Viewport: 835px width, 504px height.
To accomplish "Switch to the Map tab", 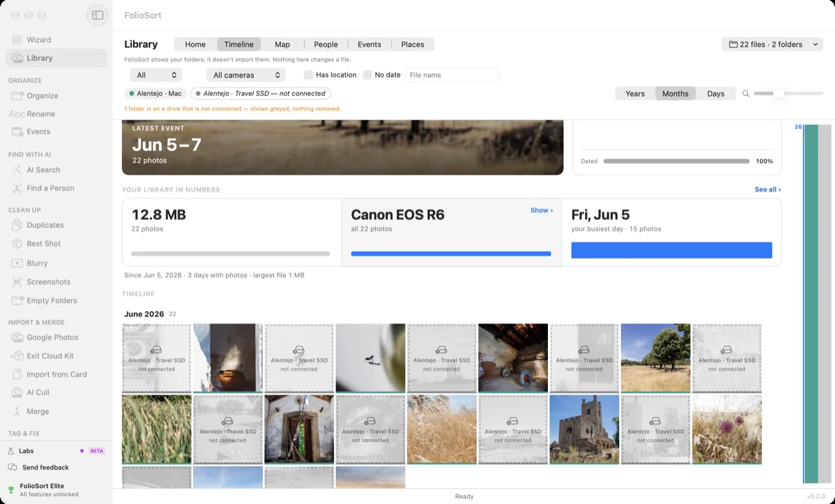I will tap(282, 44).
